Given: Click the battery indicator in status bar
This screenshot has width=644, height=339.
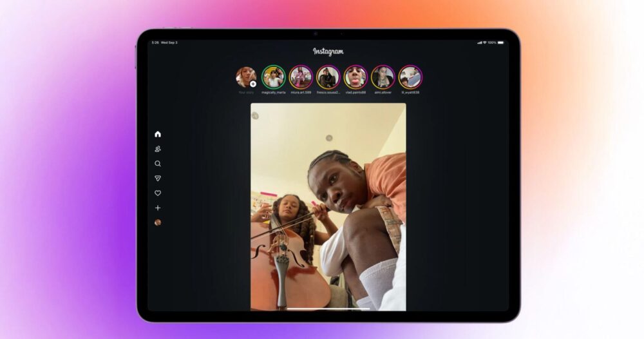Looking at the screenshot, I should [500, 43].
